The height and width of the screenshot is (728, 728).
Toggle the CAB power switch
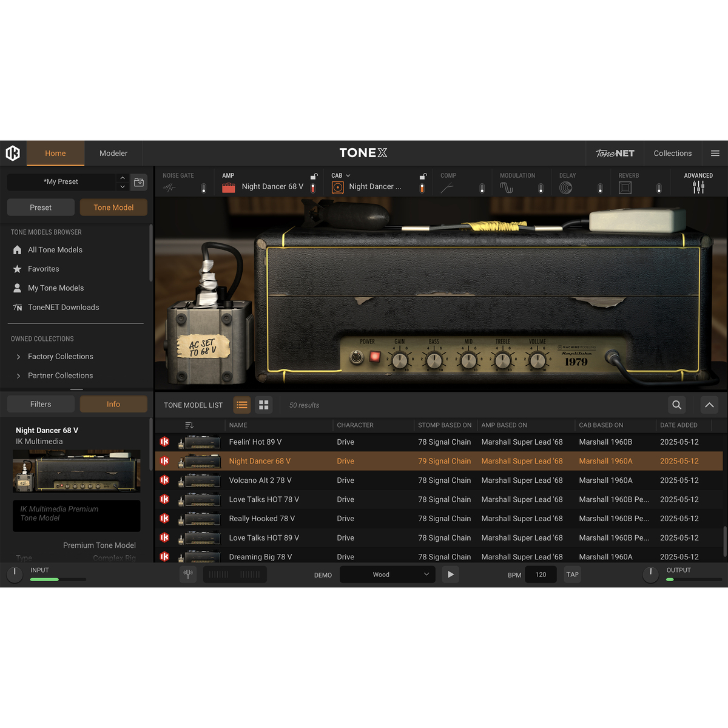422,188
